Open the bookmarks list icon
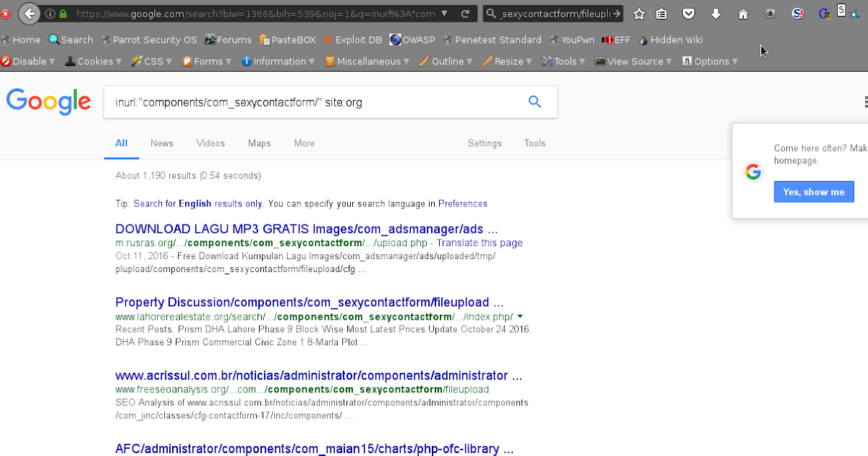This screenshot has width=868, height=456. 663,14
